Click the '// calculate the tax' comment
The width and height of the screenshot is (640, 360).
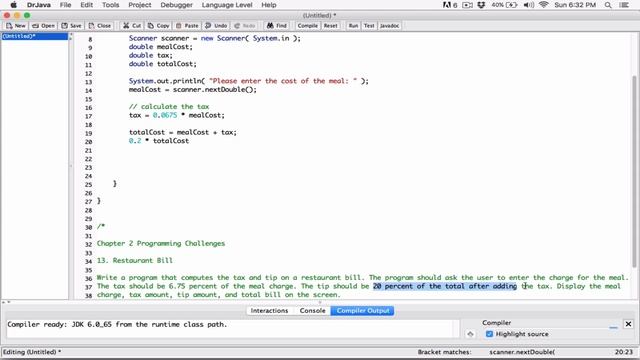(x=169, y=107)
